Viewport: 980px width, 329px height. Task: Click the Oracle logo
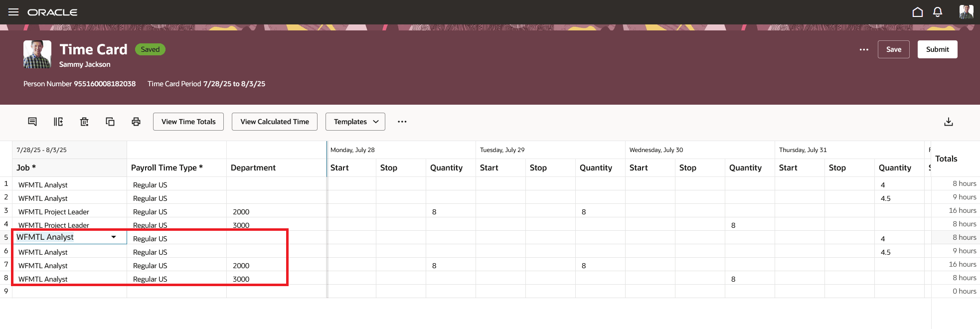pos(52,12)
